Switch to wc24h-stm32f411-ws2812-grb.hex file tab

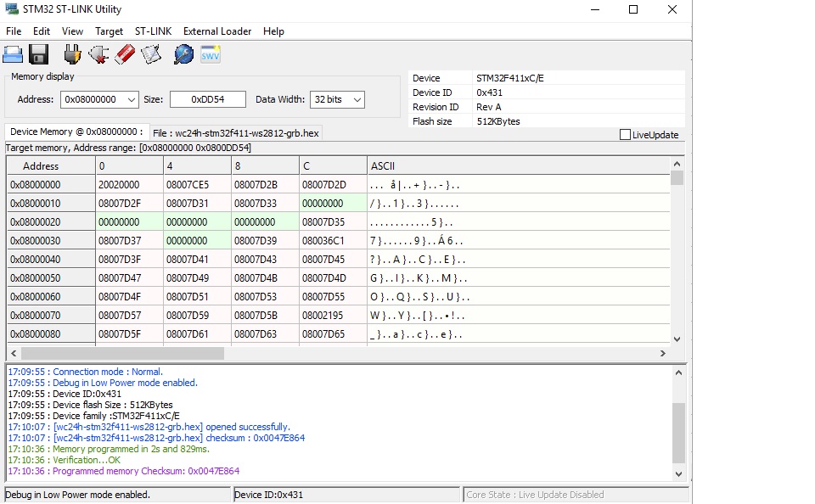coord(236,133)
